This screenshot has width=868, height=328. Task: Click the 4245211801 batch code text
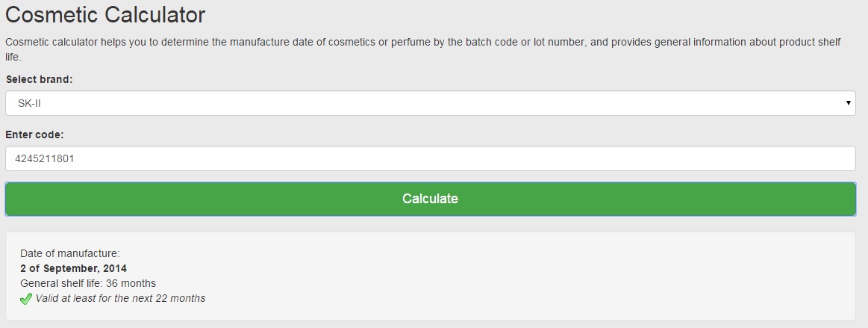coord(46,158)
